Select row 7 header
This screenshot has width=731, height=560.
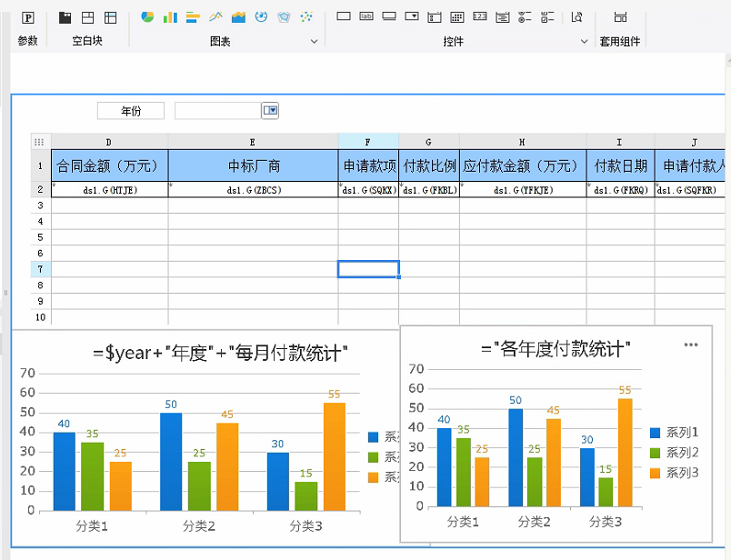coord(40,269)
